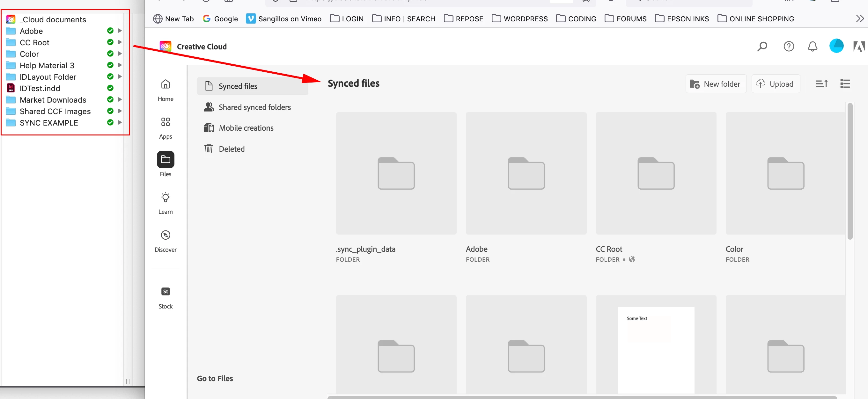This screenshot has width=868, height=399.
Task: Click the blue profile avatar circle
Action: click(836, 46)
